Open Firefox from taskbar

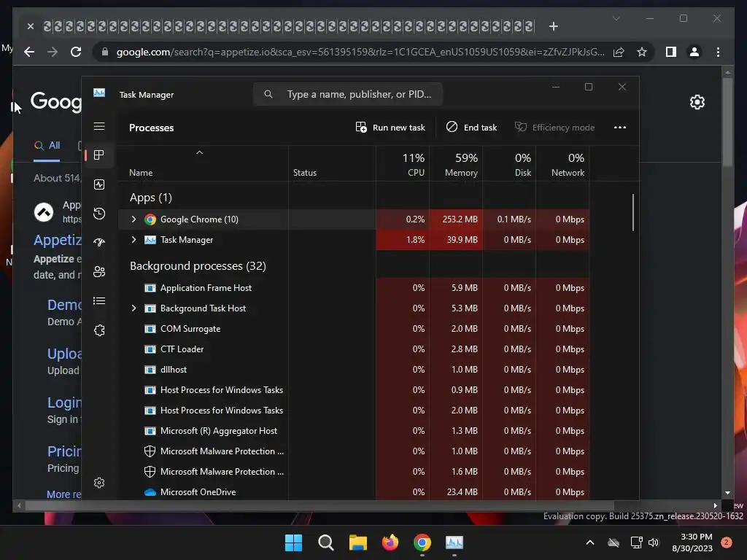pos(390,542)
